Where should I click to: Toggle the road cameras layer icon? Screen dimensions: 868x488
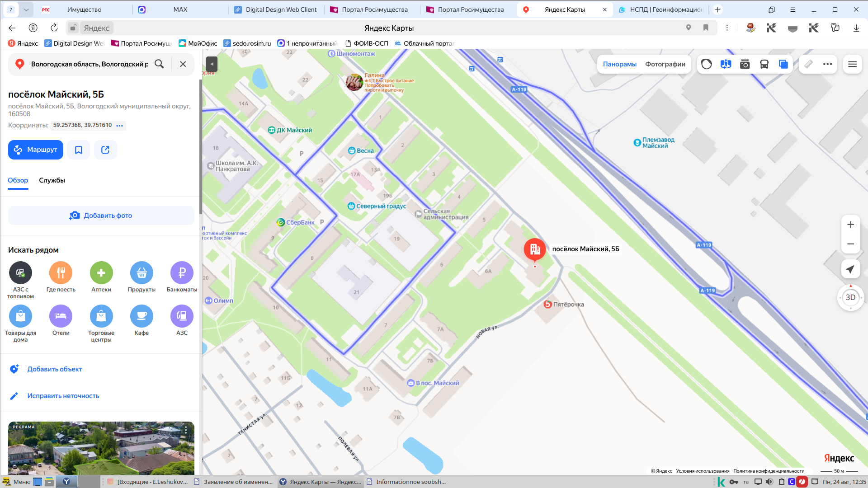745,64
